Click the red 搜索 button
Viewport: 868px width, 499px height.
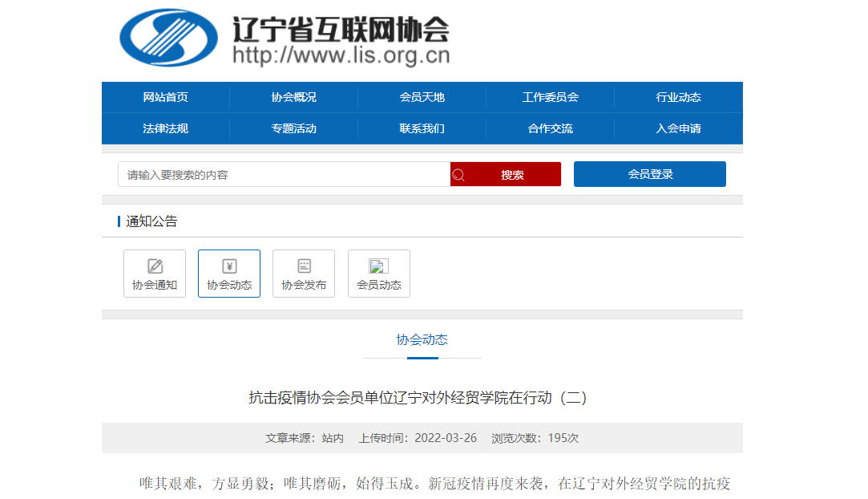(506, 174)
